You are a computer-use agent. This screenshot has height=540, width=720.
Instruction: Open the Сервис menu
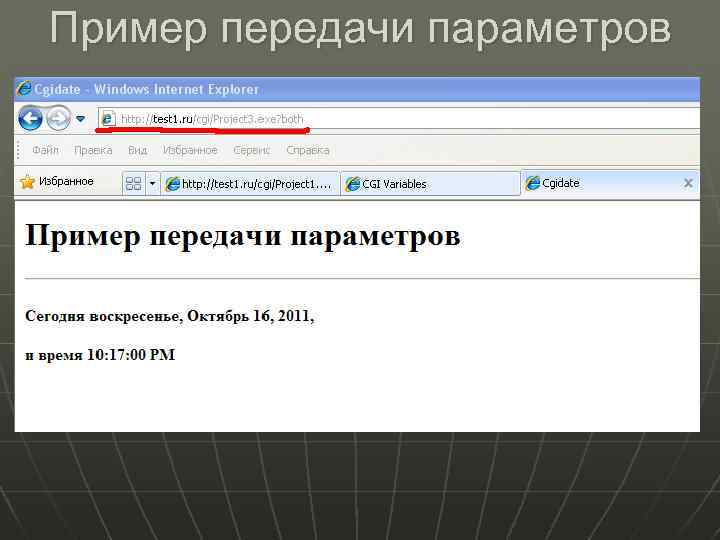pos(252,150)
